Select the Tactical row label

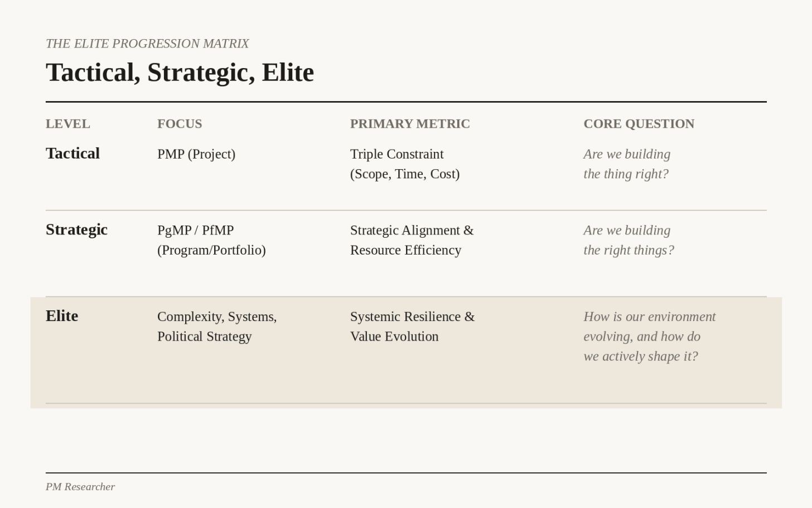coord(72,154)
